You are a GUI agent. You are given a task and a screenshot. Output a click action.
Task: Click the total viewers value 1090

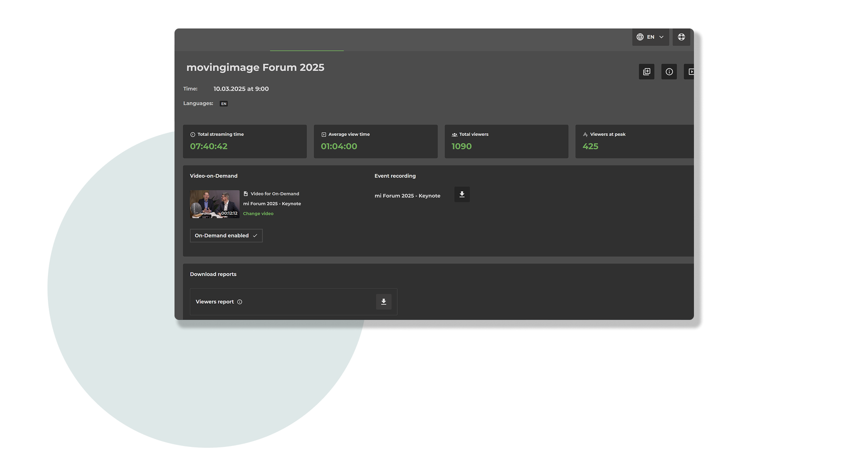coord(462,146)
